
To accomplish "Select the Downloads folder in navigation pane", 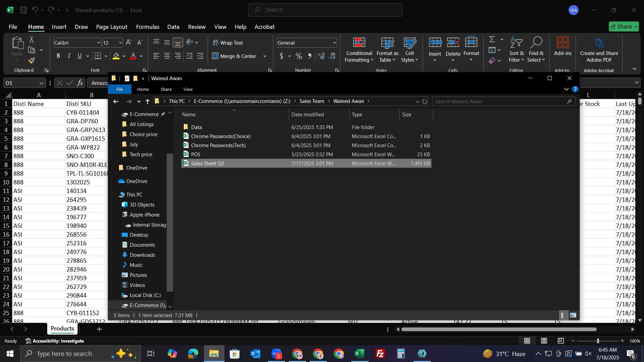I will [142, 255].
